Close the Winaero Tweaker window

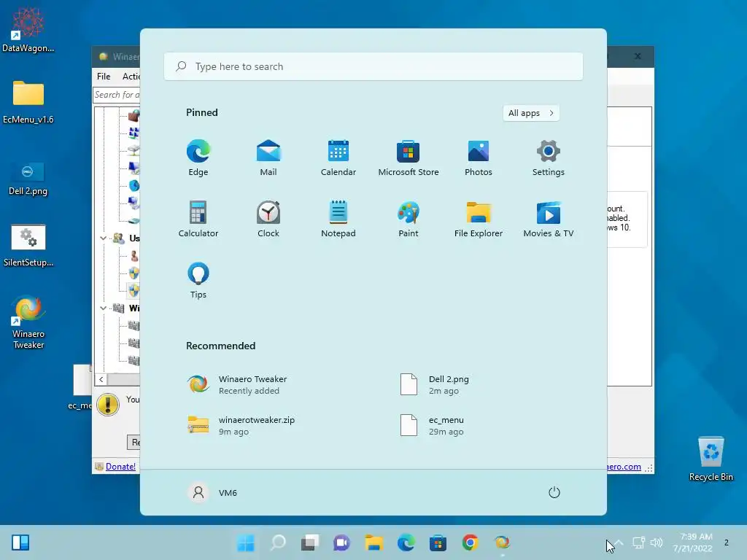[x=638, y=56]
